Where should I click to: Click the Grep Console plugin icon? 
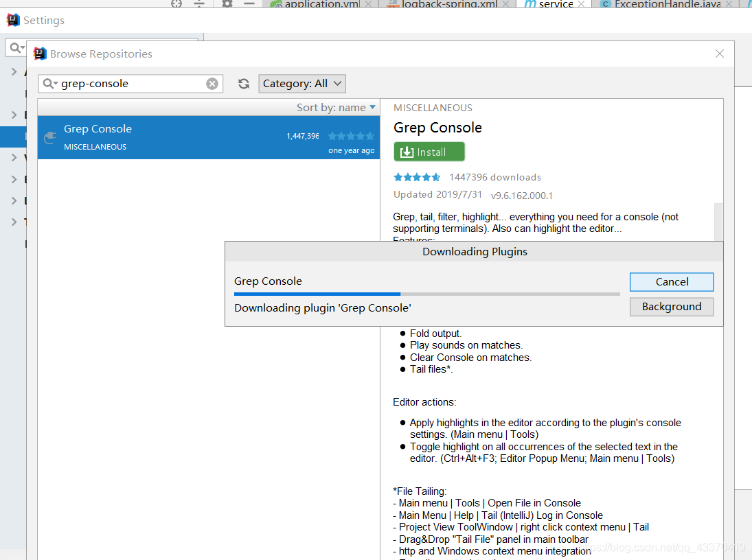coord(50,138)
